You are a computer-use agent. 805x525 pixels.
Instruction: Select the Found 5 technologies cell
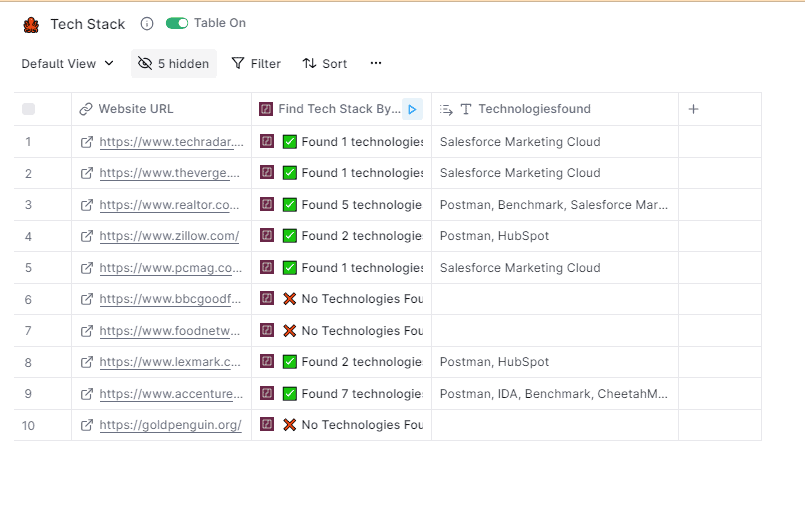tap(341, 205)
